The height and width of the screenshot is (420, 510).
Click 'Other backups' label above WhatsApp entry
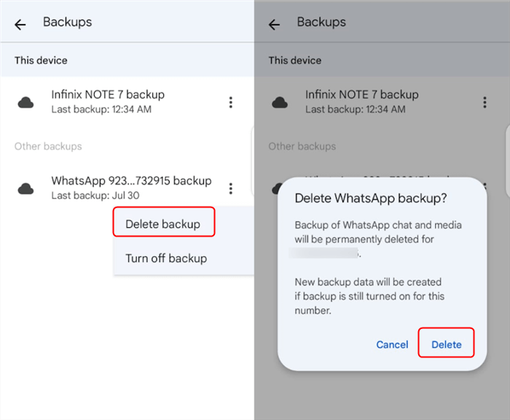[48, 146]
